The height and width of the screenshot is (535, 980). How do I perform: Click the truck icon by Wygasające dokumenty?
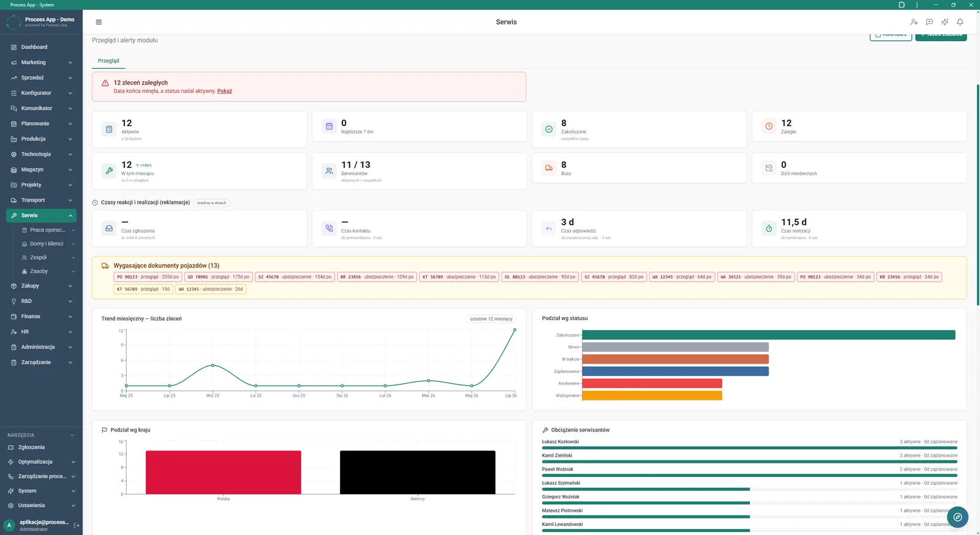(x=105, y=266)
